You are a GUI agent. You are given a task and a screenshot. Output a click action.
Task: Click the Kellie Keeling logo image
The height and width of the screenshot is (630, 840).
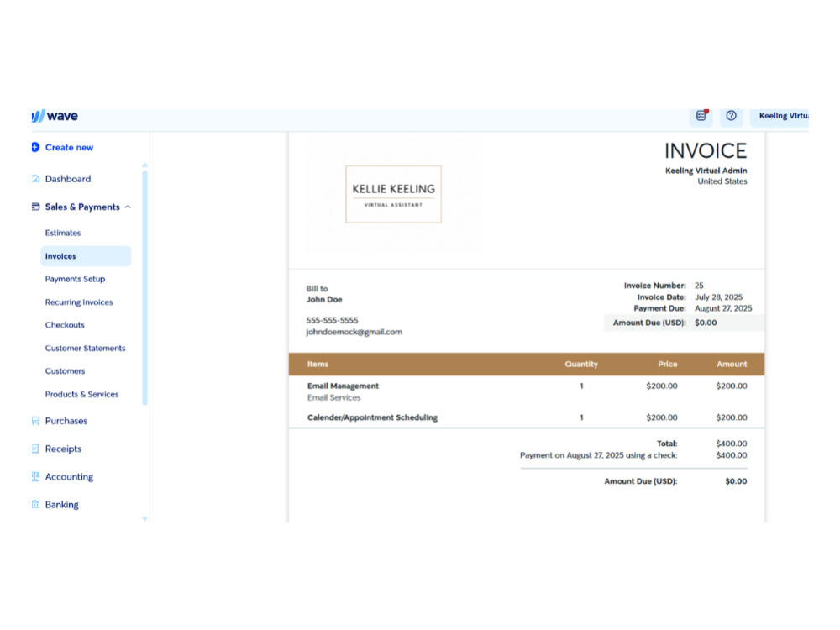click(x=394, y=195)
